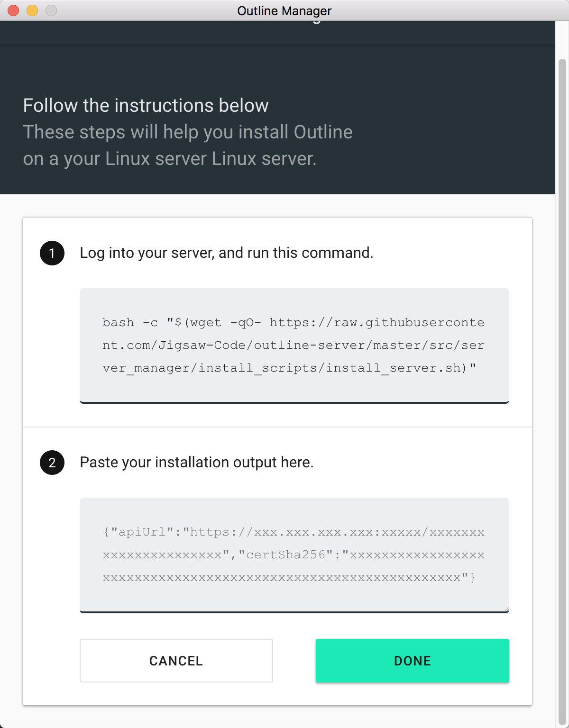Click inside the installation output field
The image size is (569, 728).
point(294,555)
